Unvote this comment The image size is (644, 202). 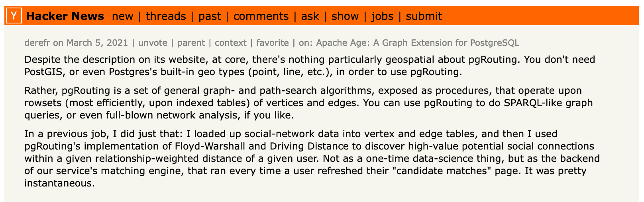(153, 43)
